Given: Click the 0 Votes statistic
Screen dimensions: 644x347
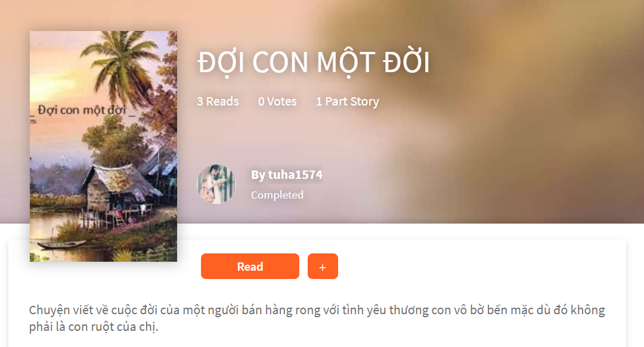Looking at the screenshot, I should pos(277,101).
